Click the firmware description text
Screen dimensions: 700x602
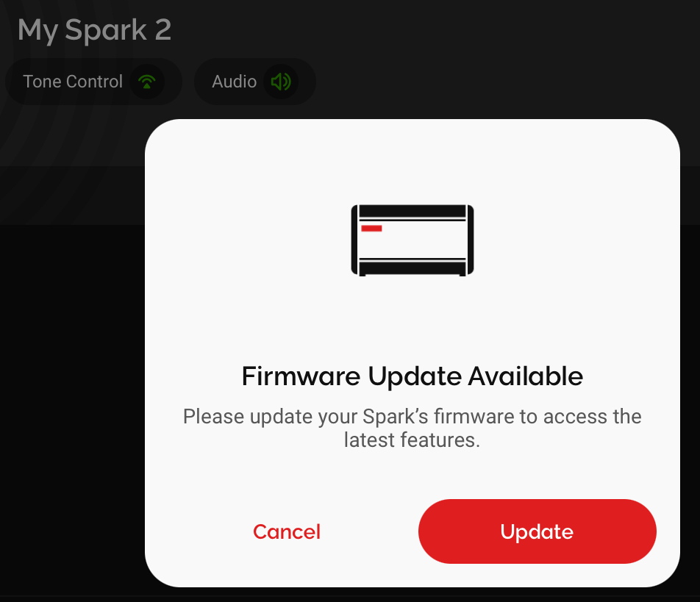click(412, 428)
